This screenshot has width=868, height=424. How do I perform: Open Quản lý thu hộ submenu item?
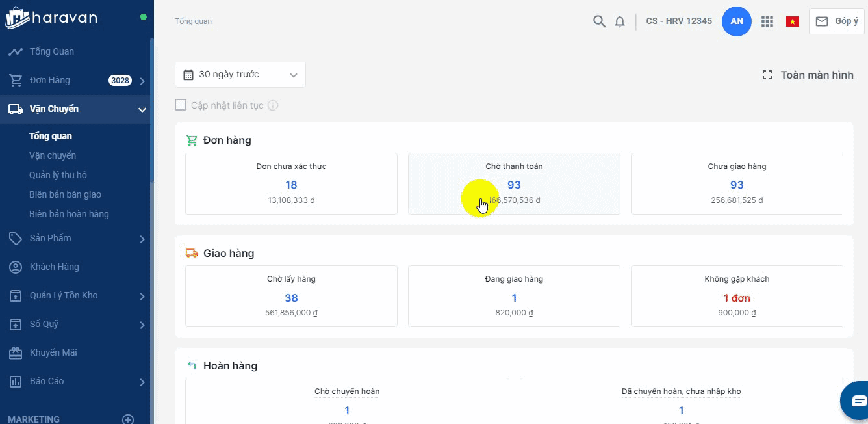coord(58,175)
